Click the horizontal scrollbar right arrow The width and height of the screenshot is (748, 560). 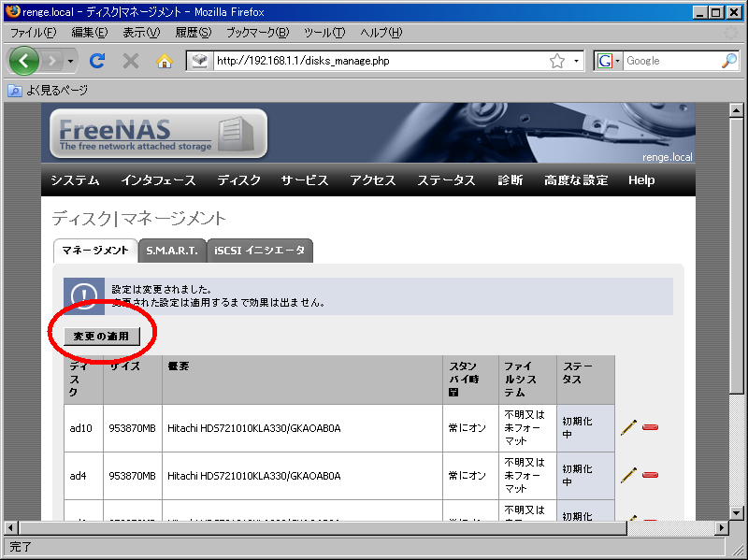[722, 528]
